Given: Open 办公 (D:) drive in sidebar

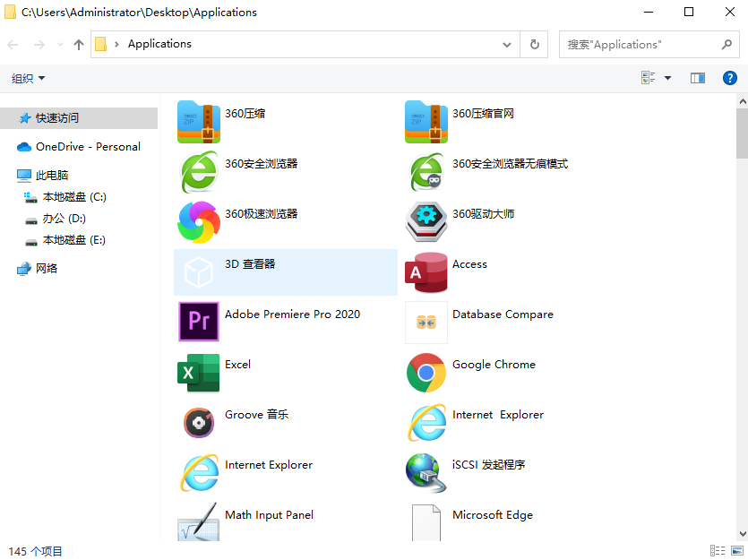Looking at the screenshot, I should (64, 219).
